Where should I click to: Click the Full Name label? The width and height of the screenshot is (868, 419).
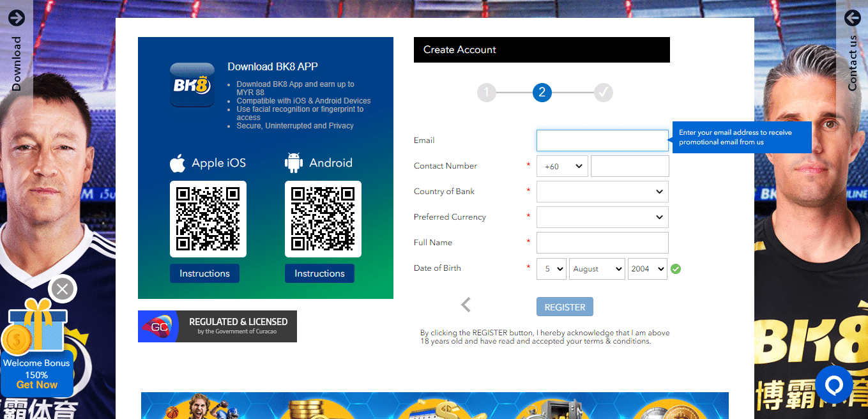[433, 243]
